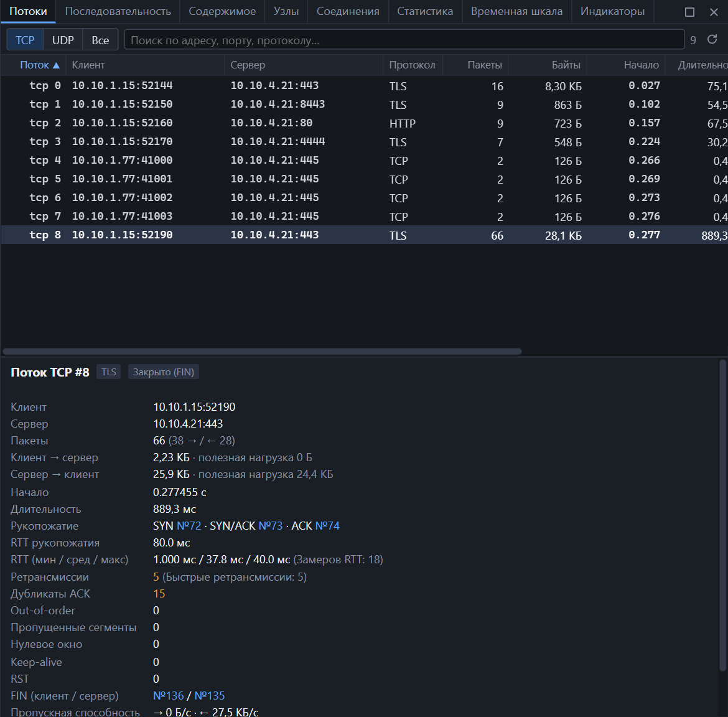Close the streams panel

coord(714,12)
